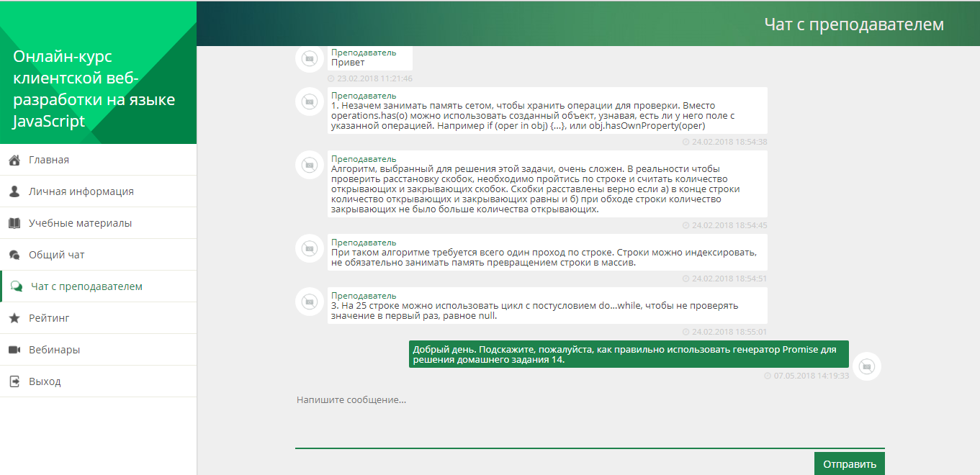This screenshot has height=475, width=980.
Task: Focus the Напишите сообщение input field
Action: tap(589, 421)
